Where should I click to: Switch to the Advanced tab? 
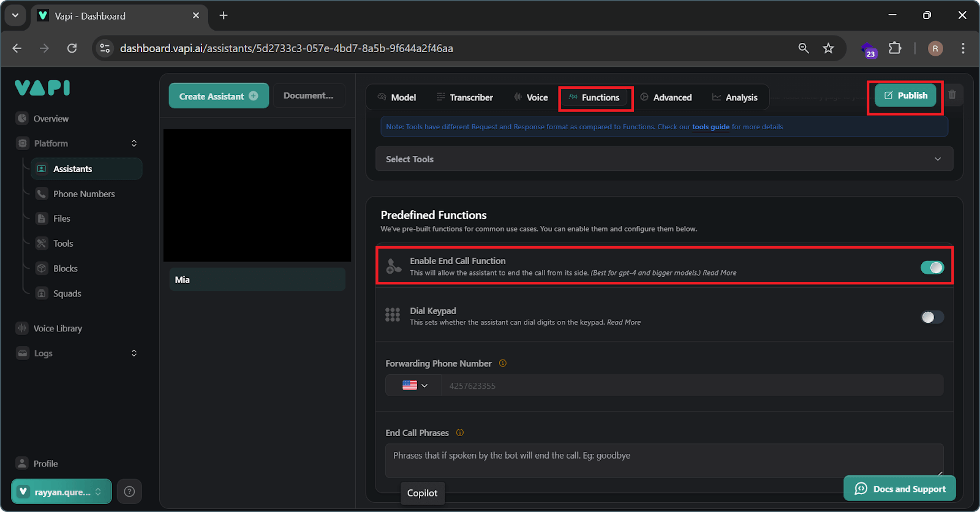[x=666, y=97]
